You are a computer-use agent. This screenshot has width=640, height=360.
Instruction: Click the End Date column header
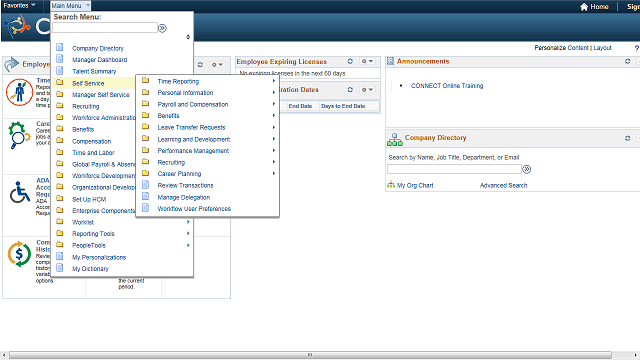[x=300, y=106]
